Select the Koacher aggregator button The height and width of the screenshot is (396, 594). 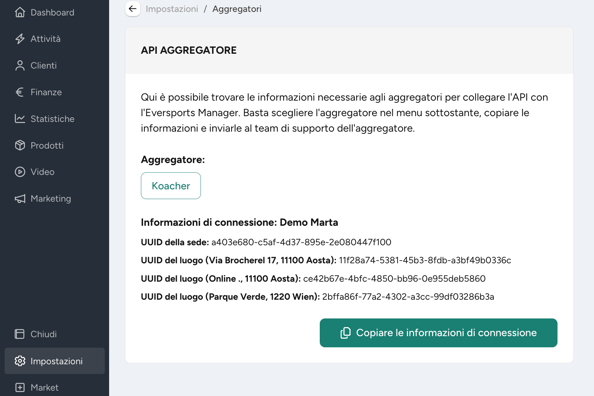point(171,186)
